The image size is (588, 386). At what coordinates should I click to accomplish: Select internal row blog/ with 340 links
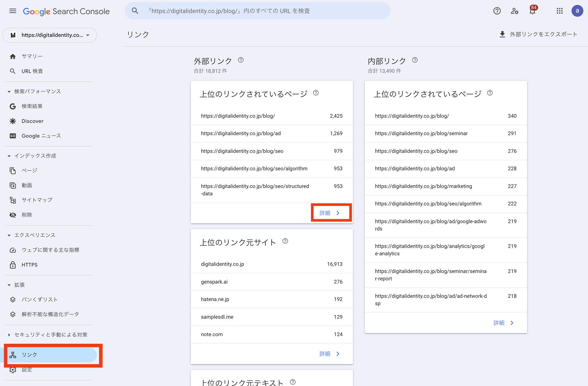445,116
